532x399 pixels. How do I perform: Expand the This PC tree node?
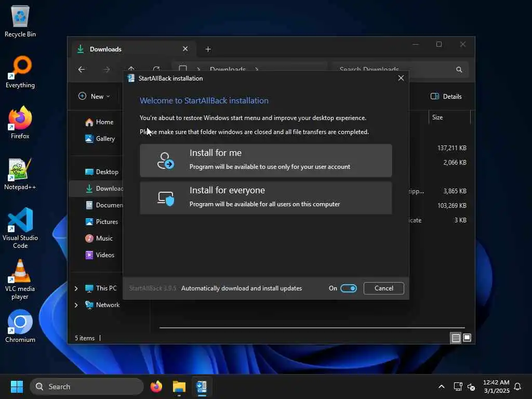click(x=76, y=288)
